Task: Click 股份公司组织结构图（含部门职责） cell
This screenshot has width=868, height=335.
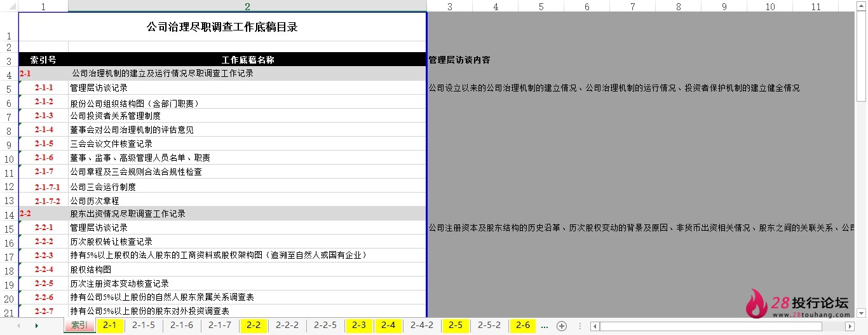Action: pos(247,102)
